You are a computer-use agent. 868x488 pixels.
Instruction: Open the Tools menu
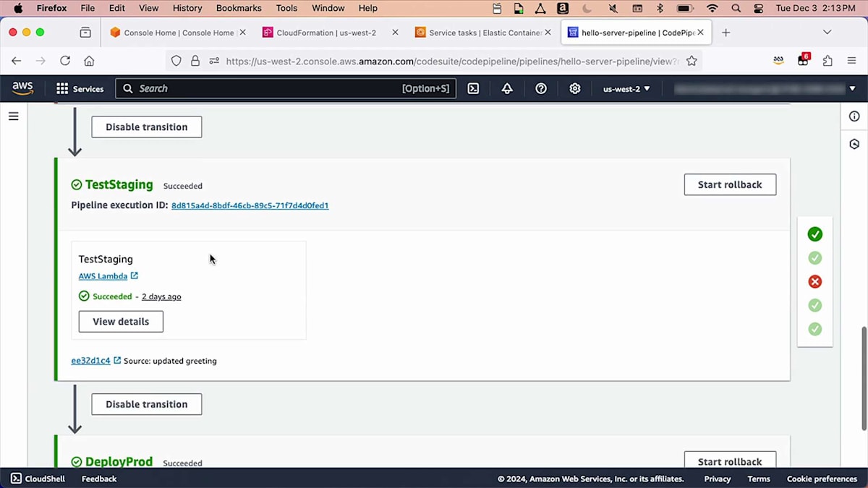(286, 8)
